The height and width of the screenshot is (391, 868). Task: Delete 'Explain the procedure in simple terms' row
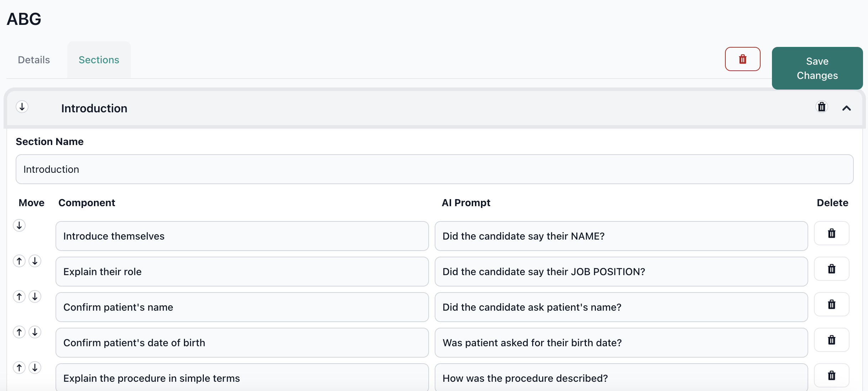[831, 375]
